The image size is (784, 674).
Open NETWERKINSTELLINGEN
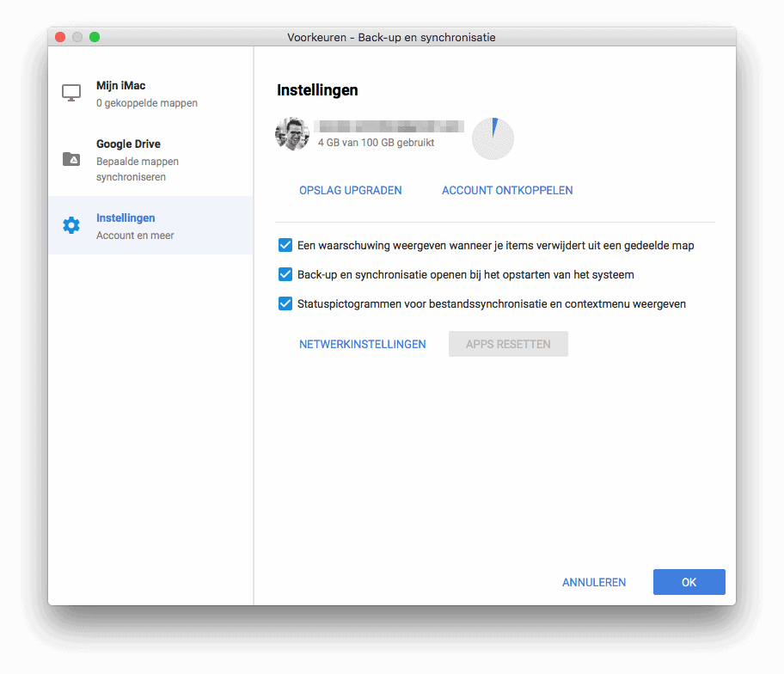[x=363, y=344]
